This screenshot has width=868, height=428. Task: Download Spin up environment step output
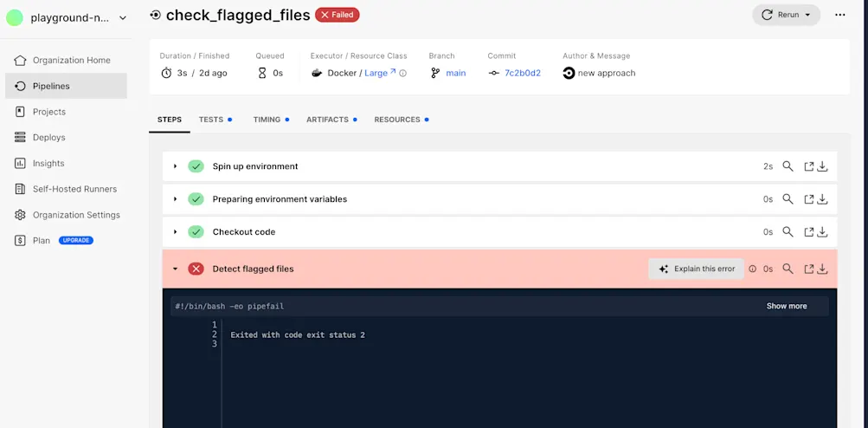pyautogui.click(x=823, y=166)
